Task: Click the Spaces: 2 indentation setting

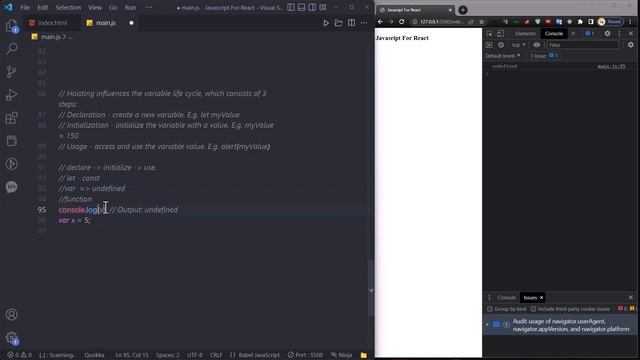Action: pos(167,355)
